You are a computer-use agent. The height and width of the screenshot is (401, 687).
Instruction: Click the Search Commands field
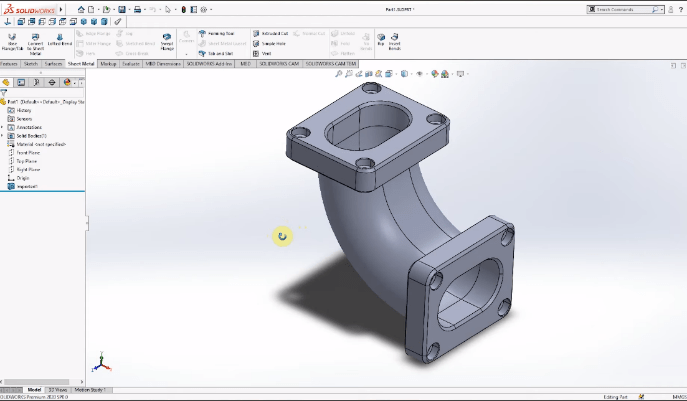(x=625, y=9)
